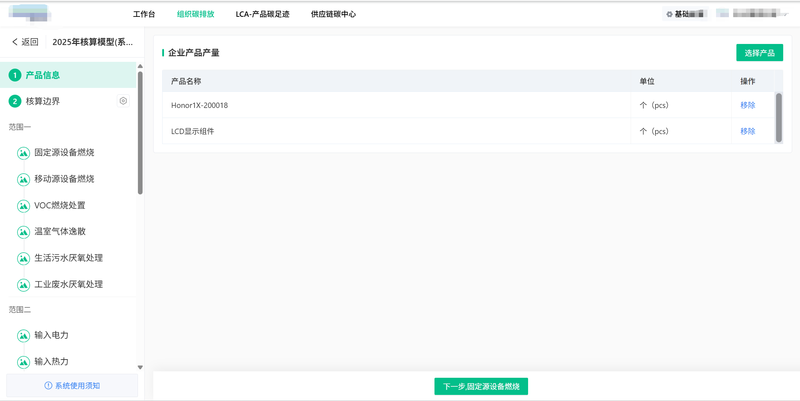
Task: Open the settings icon beside 核算边界
Action: coord(123,101)
